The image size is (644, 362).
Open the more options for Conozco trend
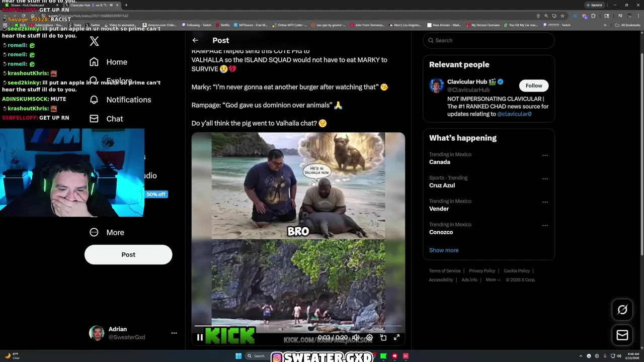pos(545,225)
